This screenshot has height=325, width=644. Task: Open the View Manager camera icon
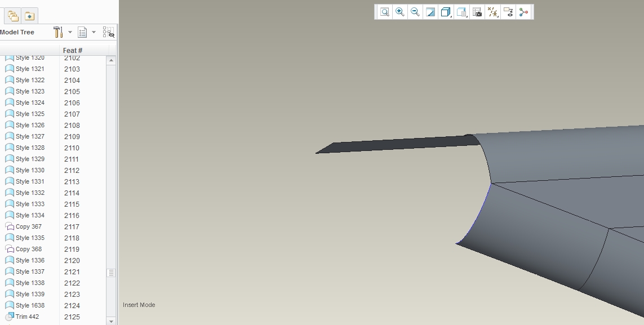point(477,12)
